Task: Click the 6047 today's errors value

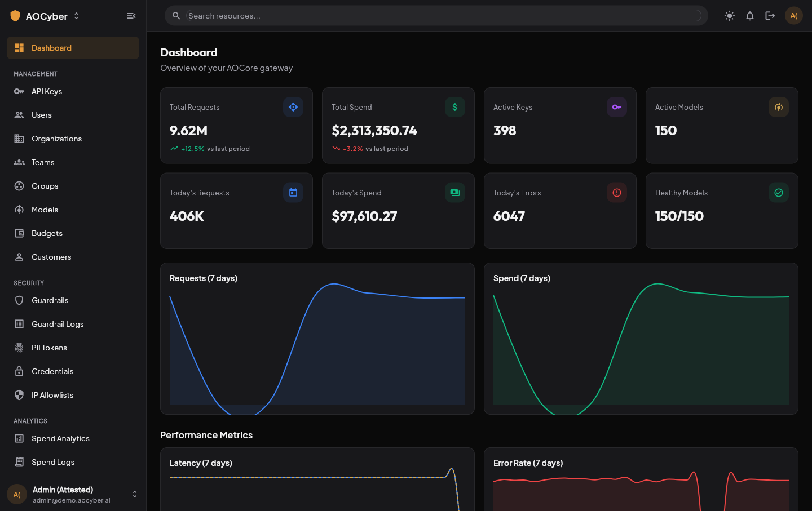Action: coord(509,216)
